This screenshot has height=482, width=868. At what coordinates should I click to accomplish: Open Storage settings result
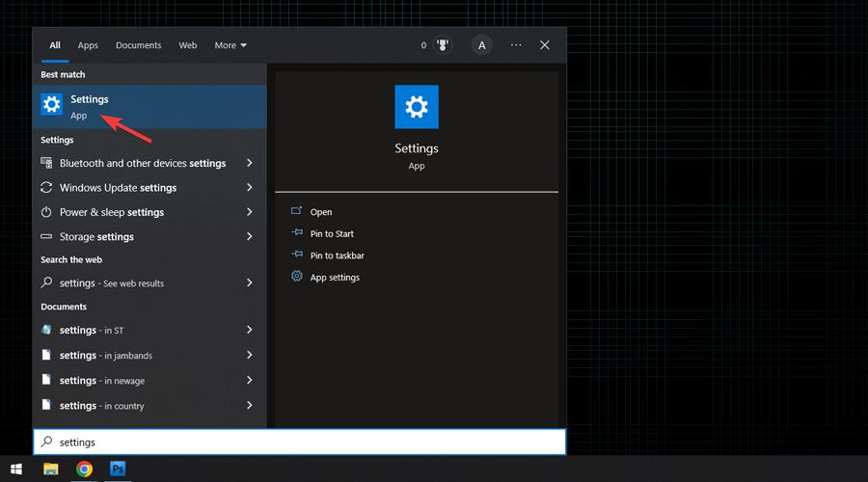pyautogui.click(x=149, y=236)
